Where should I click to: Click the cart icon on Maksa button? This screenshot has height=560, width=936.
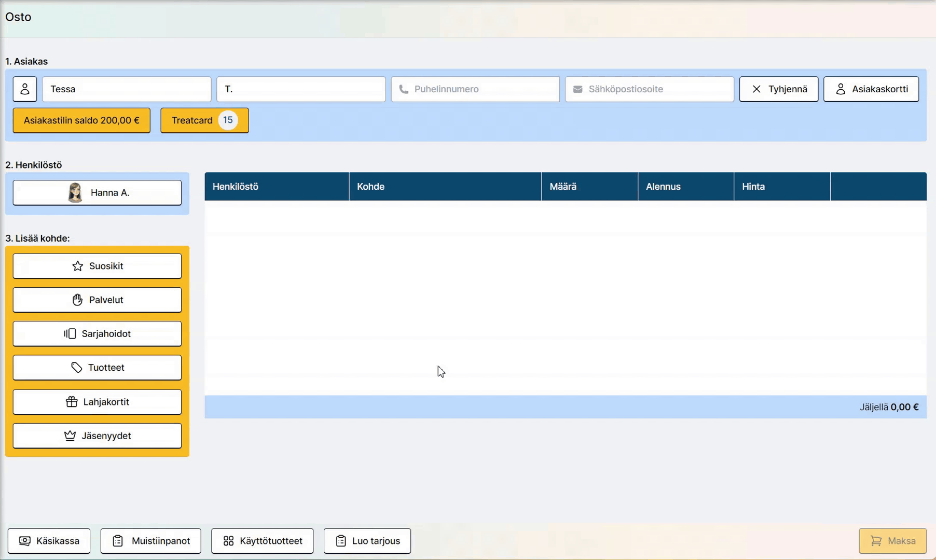tap(876, 540)
